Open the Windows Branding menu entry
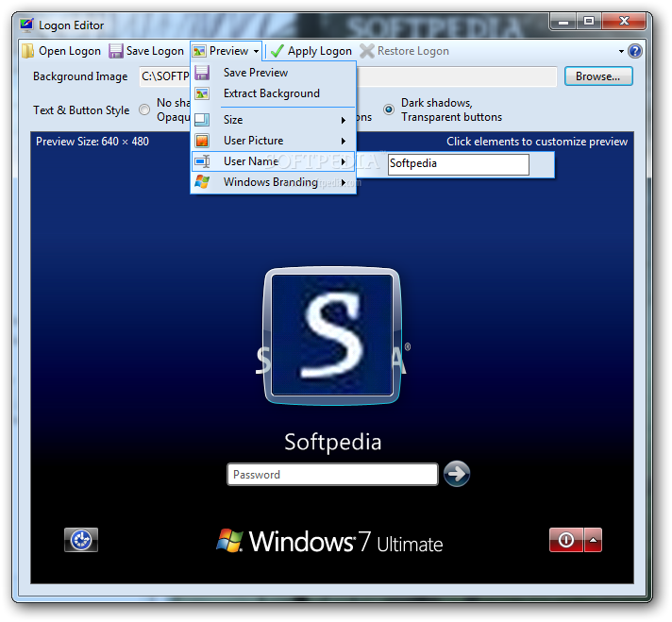The image size is (672, 622). coord(274,182)
